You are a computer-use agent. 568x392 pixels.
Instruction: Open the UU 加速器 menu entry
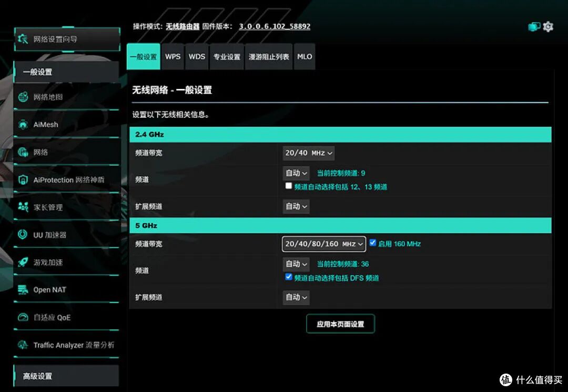(67, 235)
